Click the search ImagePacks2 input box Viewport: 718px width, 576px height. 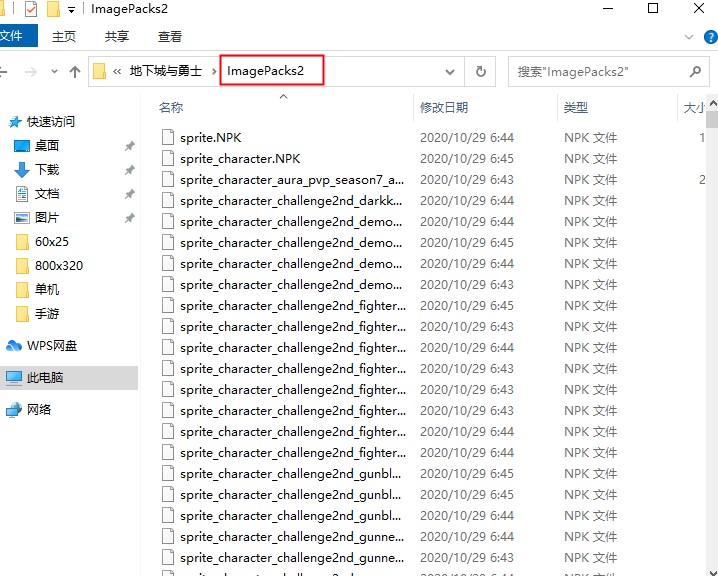coord(595,72)
